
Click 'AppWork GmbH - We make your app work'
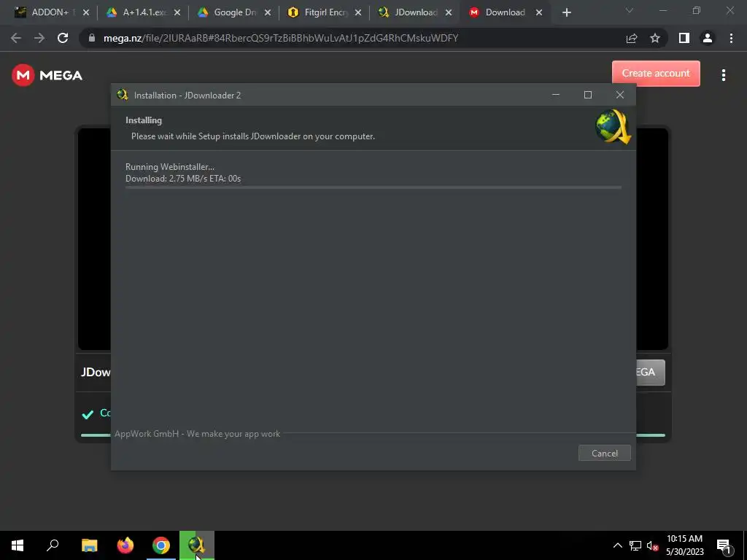pos(197,434)
